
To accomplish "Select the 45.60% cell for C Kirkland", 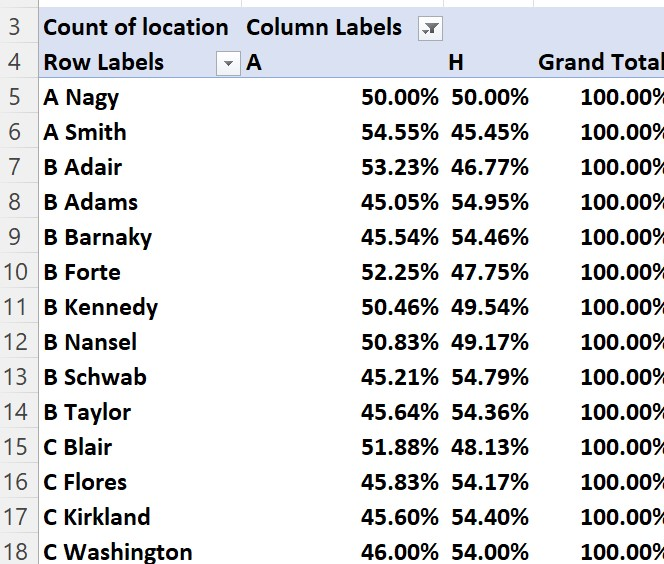I will tap(400, 517).
